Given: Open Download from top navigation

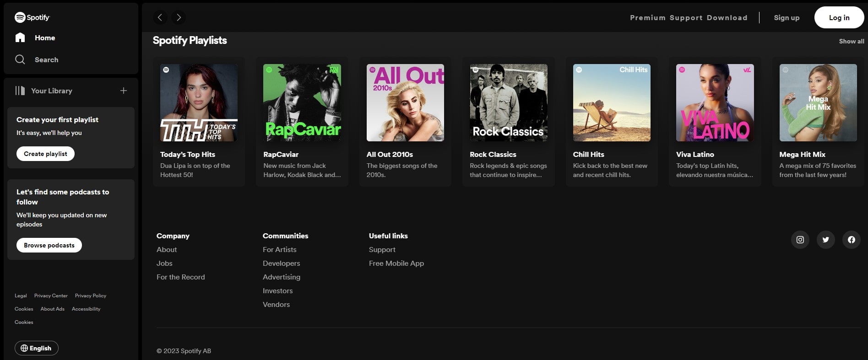Looking at the screenshot, I should tap(727, 17).
